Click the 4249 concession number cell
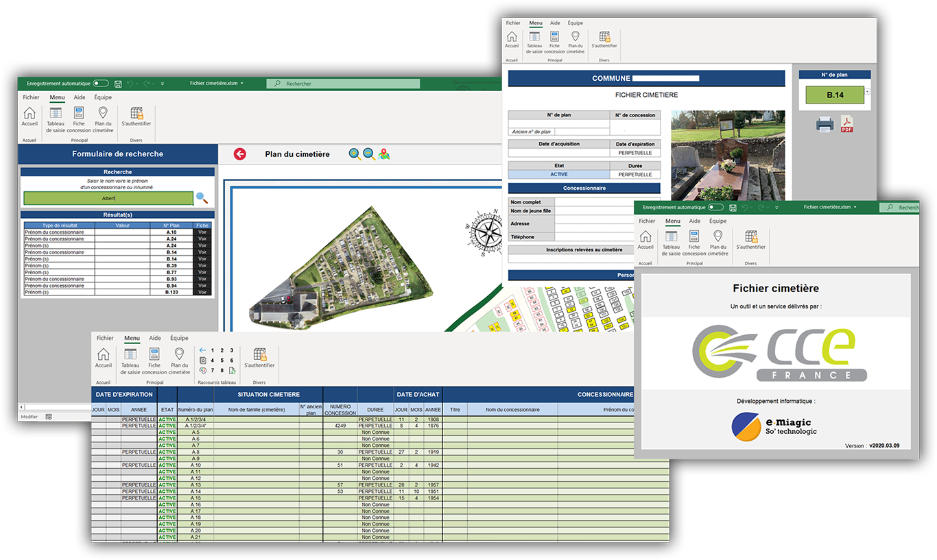This screenshot has width=937, height=560. pos(340,426)
